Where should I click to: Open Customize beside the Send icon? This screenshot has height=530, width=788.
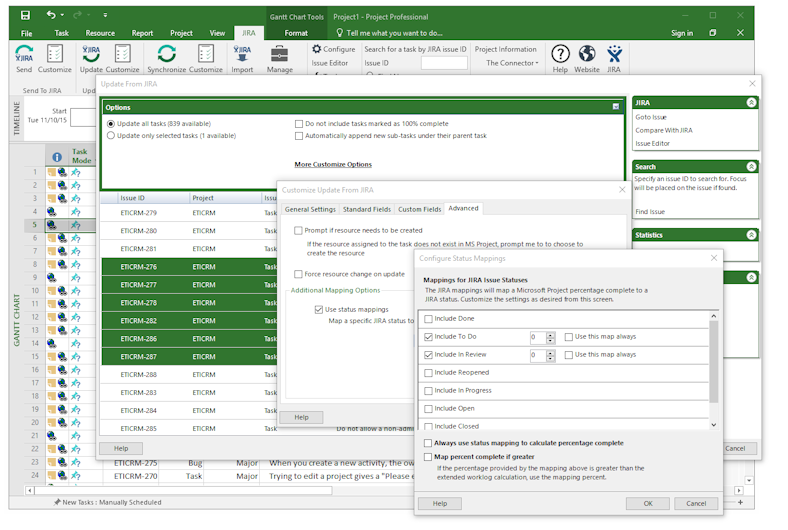tap(54, 53)
